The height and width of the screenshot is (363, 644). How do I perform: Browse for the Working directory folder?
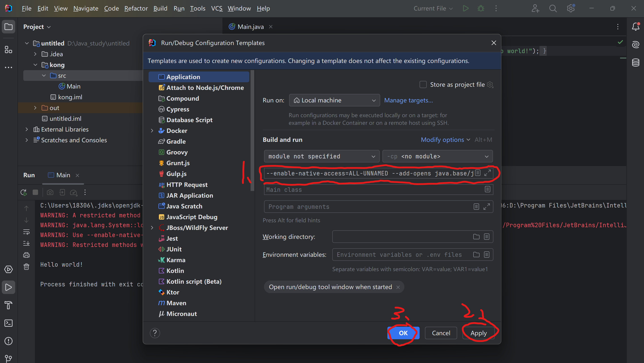coord(476,237)
